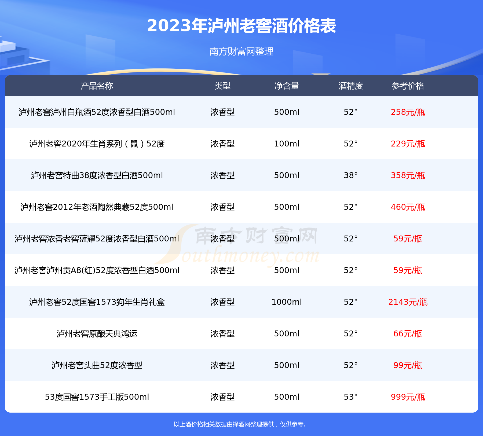Click price 999元/瓶
Screen dimensions: 483x448
408,397
